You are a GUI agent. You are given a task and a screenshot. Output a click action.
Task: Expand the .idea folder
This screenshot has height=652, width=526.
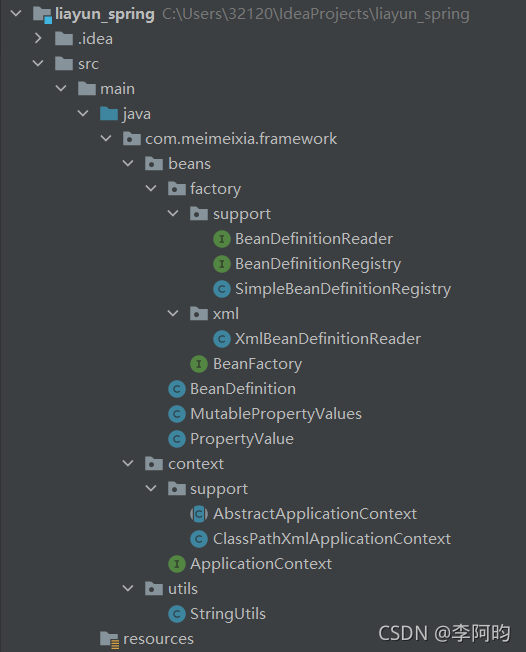38,38
